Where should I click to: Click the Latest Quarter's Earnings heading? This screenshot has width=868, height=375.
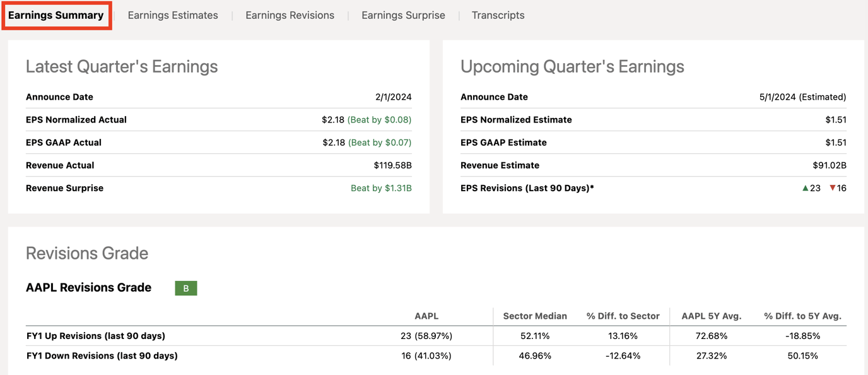(122, 66)
